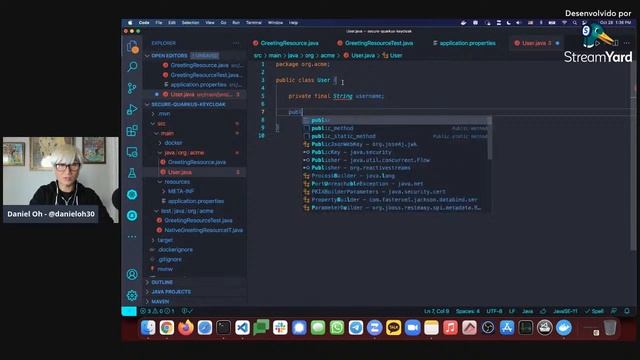Open the Trash in the Dock

pyautogui.click(x=610, y=328)
